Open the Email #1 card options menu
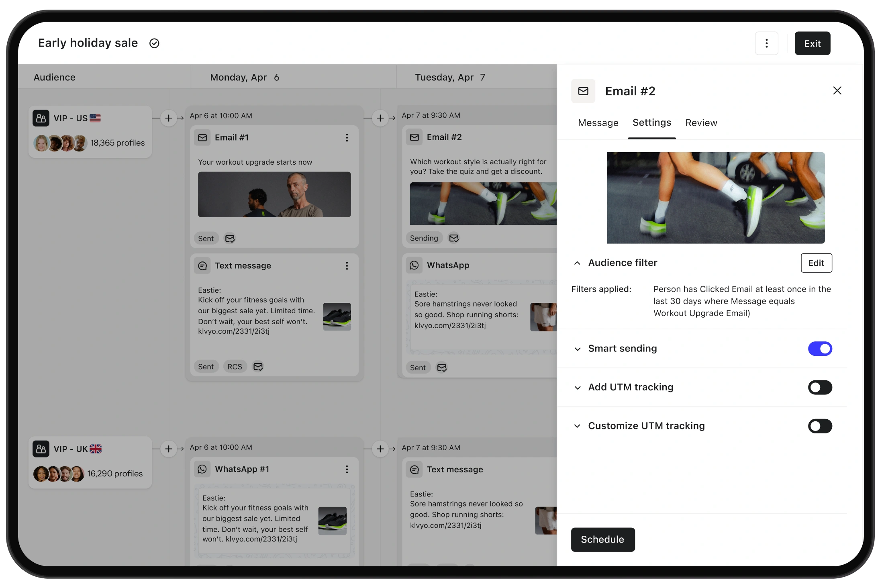 point(347,138)
